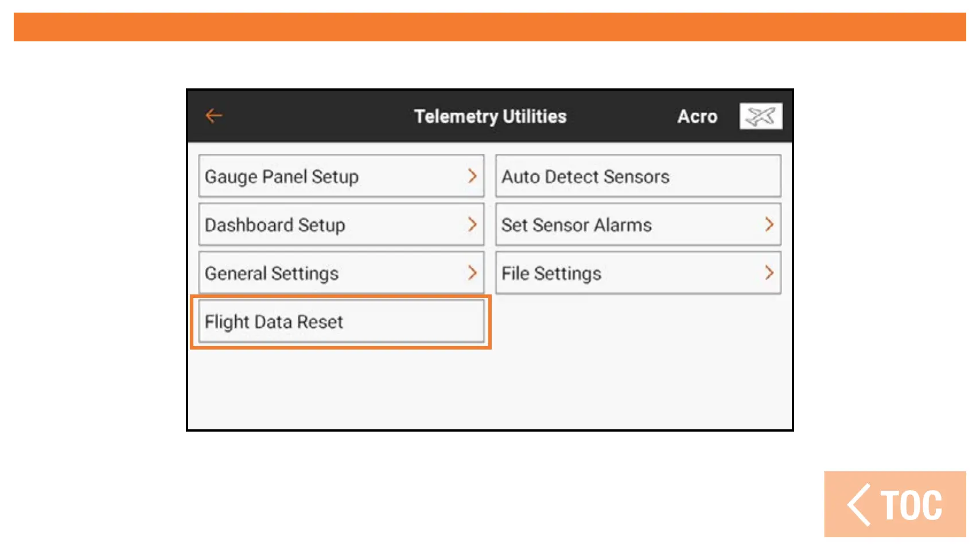Click the Dashboard Setup chevron arrow
980x551 pixels.
(472, 224)
